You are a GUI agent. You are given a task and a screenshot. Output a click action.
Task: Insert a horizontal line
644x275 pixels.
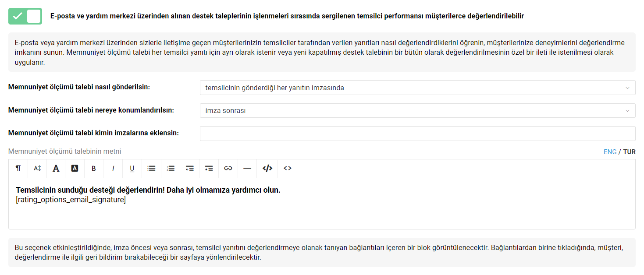247,168
